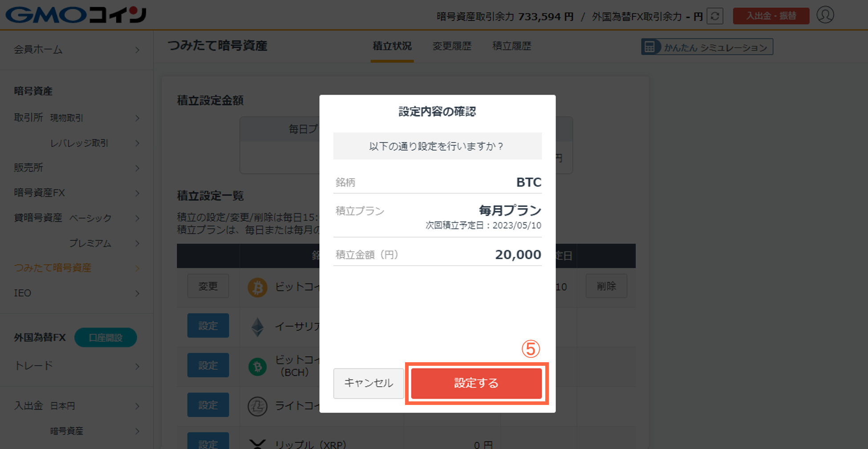Expand the 会員ホーム menu chevron
The image size is (868, 449).
(x=138, y=50)
